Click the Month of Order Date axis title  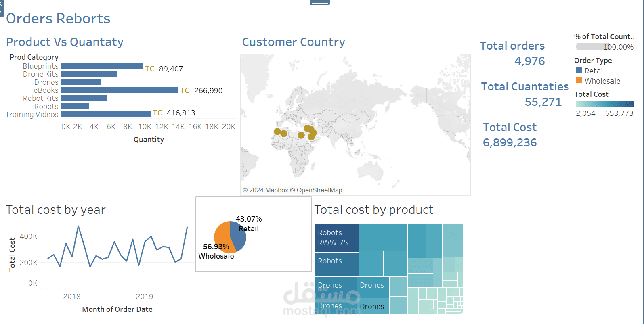117,309
